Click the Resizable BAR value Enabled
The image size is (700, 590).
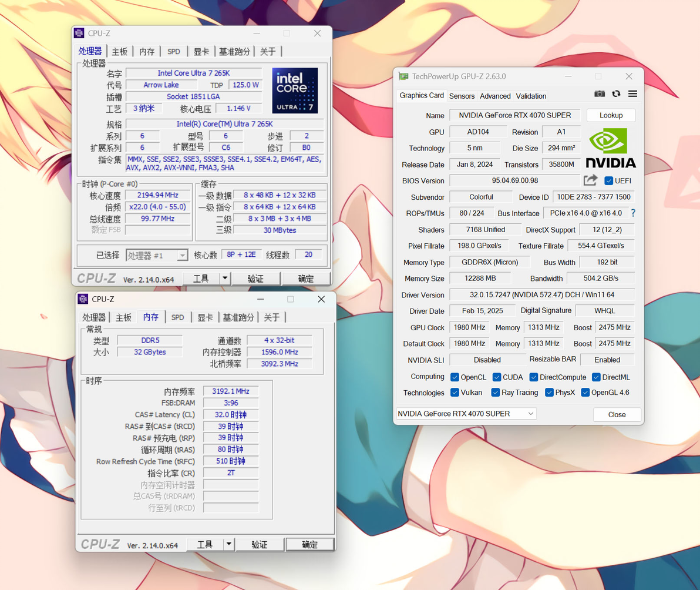click(607, 360)
